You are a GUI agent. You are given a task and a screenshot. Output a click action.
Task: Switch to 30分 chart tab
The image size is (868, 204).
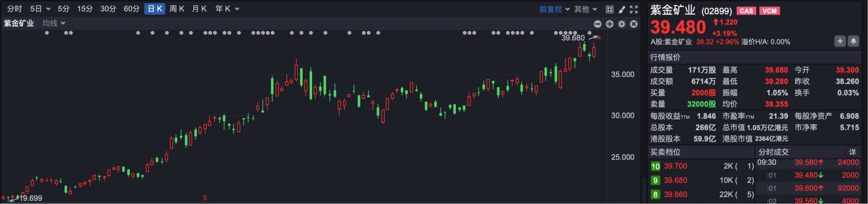pyautogui.click(x=108, y=9)
